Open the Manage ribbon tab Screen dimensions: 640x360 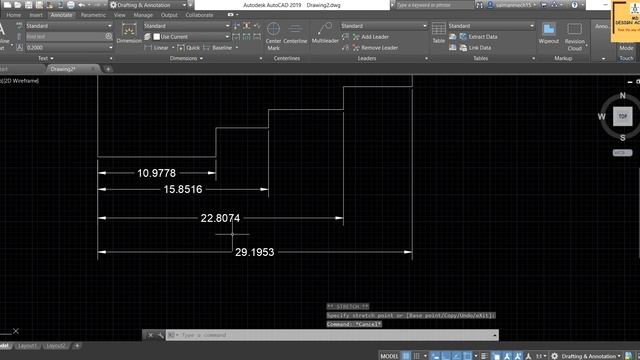click(143, 15)
